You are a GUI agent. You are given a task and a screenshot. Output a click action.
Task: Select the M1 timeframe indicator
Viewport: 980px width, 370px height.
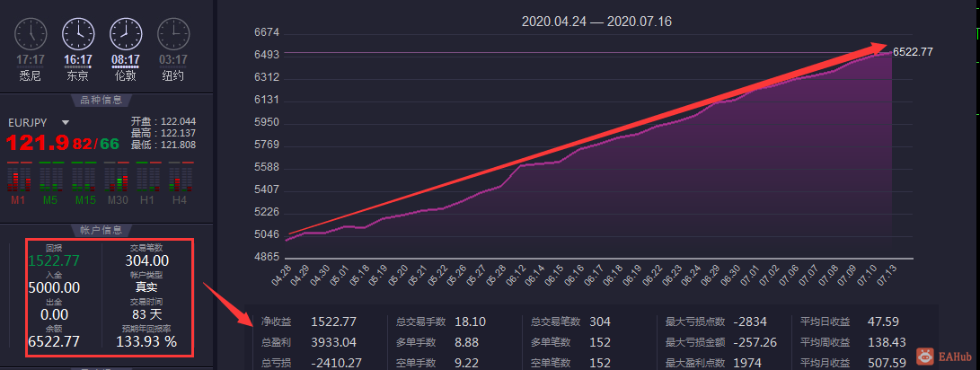coord(18,200)
